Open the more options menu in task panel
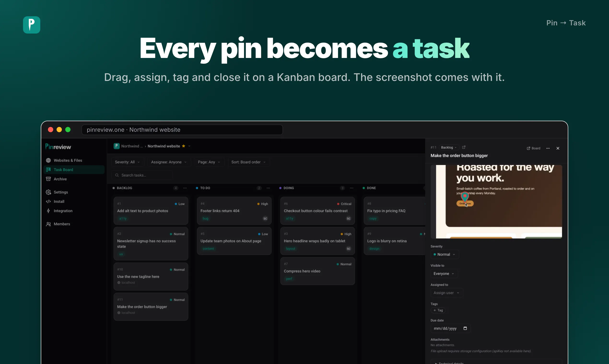The image size is (609, 364). click(548, 148)
